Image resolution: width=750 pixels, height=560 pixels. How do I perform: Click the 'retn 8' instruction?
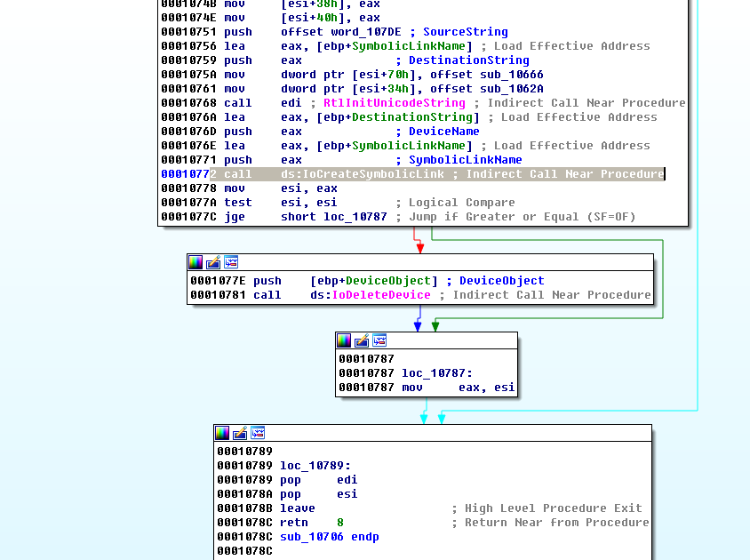point(312,523)
